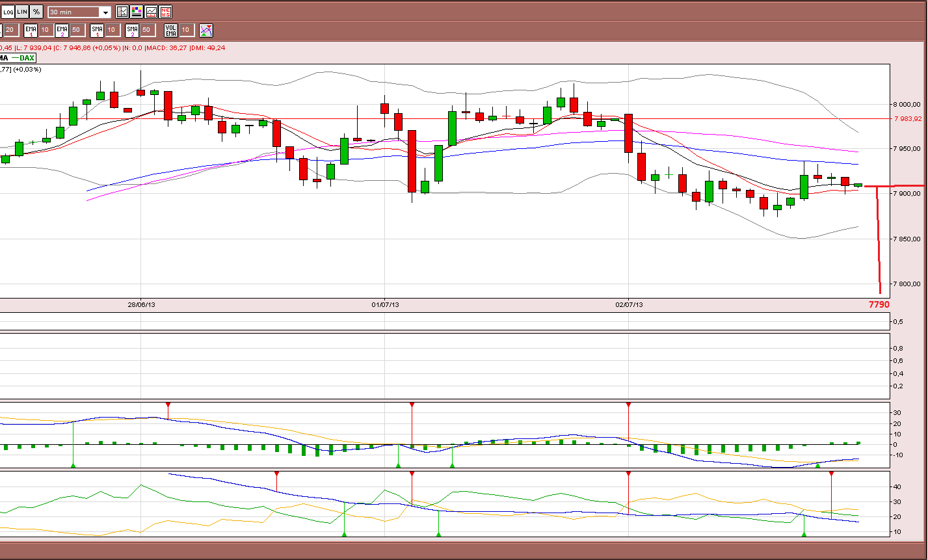This screenshot has height=560, width=928.
Task: Click the 7 900,00 price axis label
Action: point(908,194)
